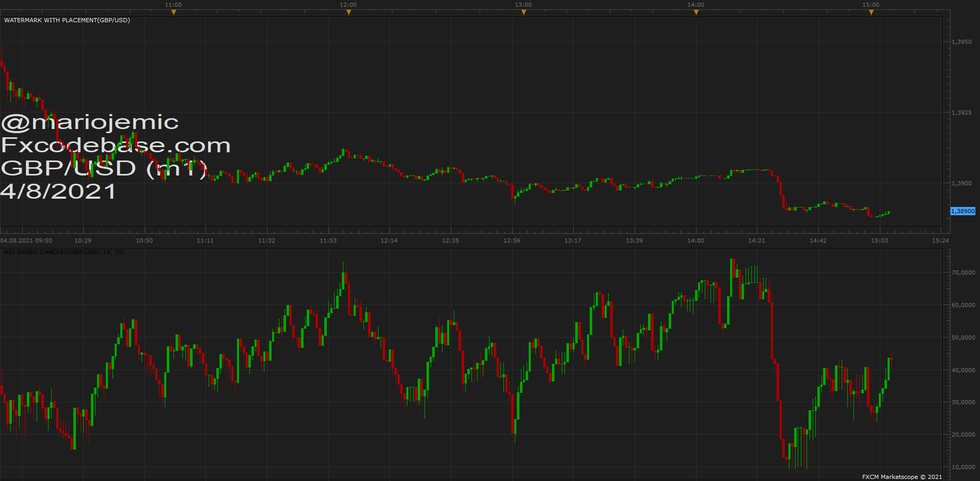The height and width of the screenshot is (481, 980).
Task: Click the 04.08.2021 09:50 date axis label
Action: pyautogui.click(x=26, y=241)
